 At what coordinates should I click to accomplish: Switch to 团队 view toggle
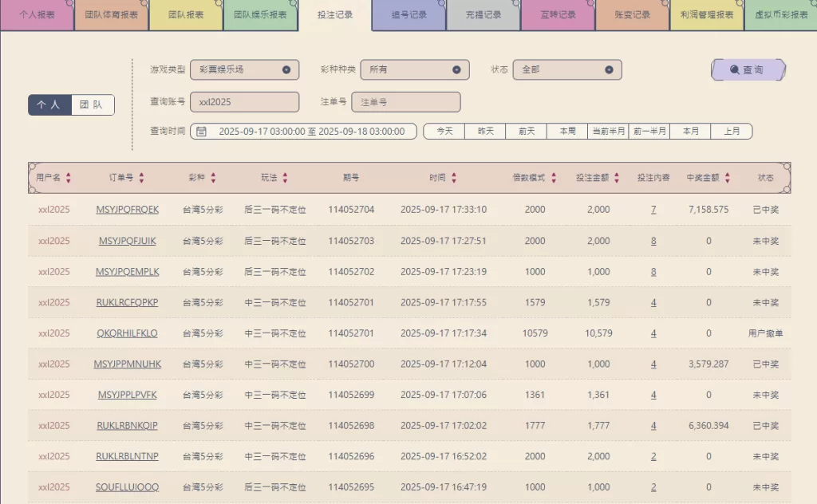point(93,105)
